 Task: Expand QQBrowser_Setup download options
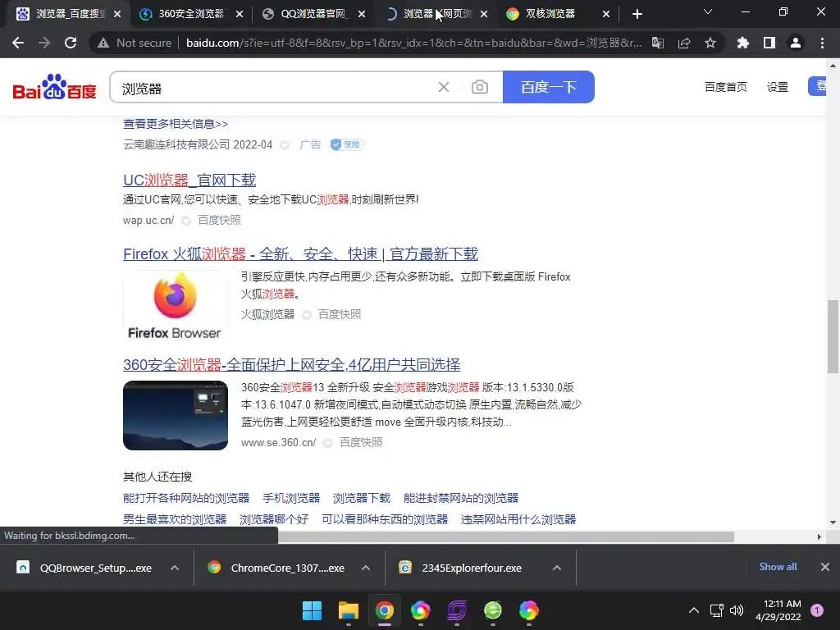pos(175,568)
